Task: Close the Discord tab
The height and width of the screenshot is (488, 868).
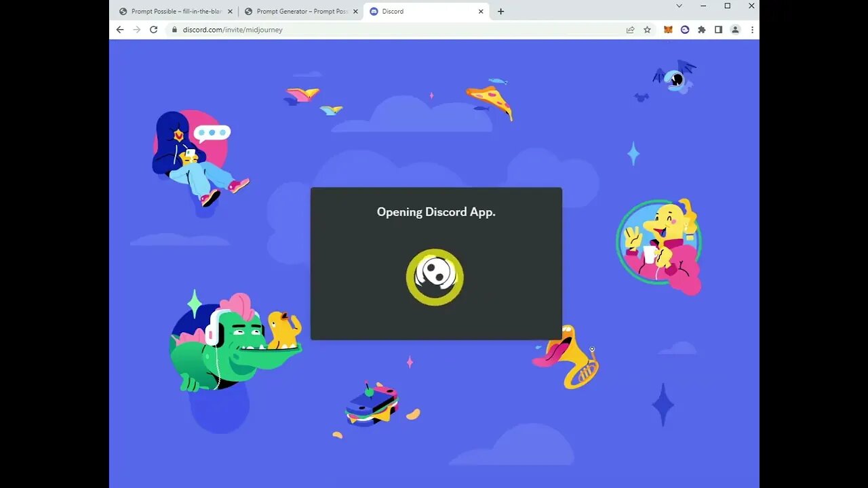Action: pyautogui.click(x=481, y=12)
